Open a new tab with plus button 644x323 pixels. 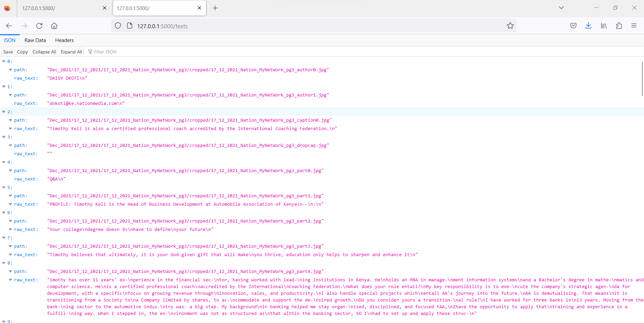pyautogui.click(x=215, y=8)
